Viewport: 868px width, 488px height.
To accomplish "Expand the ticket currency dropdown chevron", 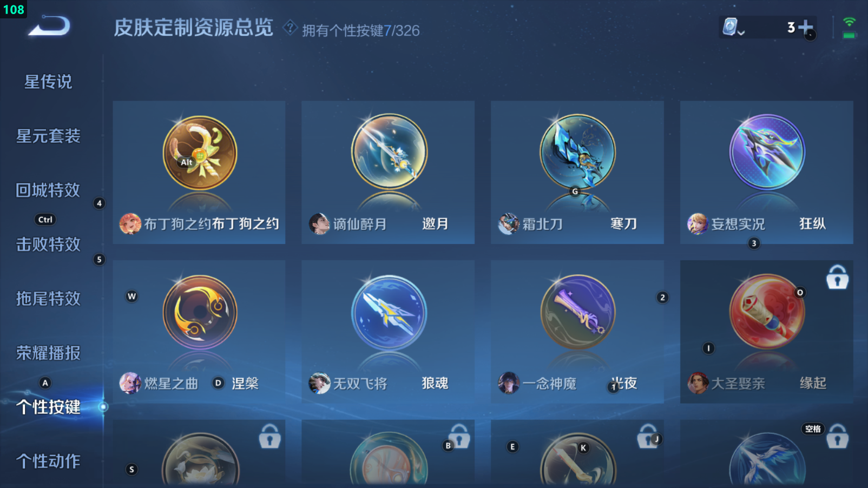I will click(741, 33).
